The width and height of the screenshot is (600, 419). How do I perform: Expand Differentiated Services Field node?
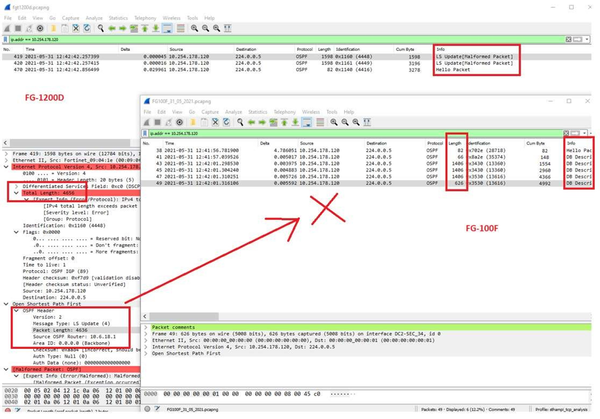point(16,186)
